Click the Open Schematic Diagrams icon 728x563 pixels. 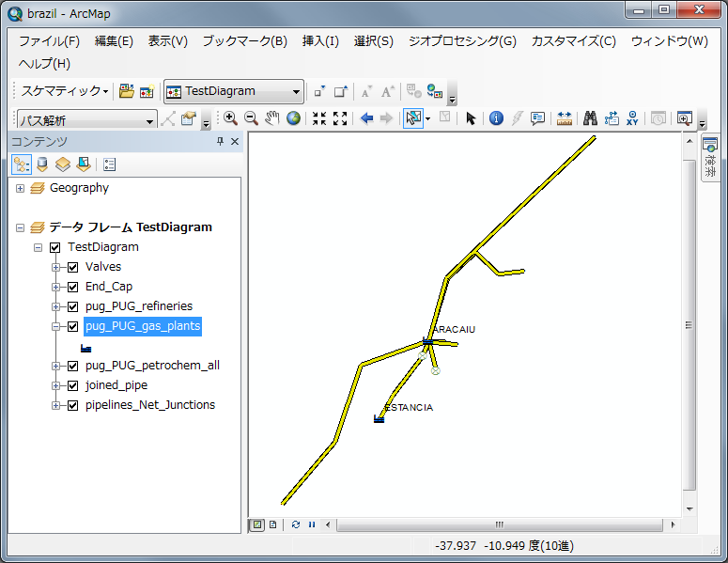126,91
